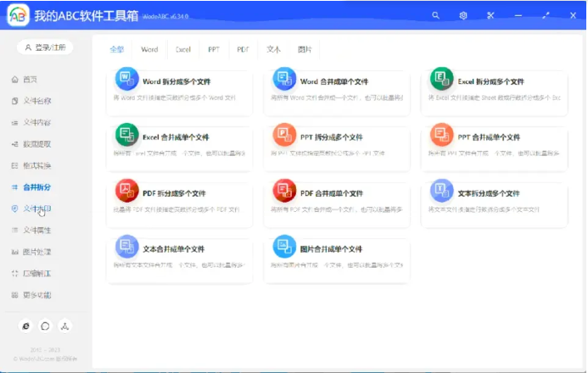The width and height of the screenshot is (588, 373).
Task: Open 文本合并成单个文件 card title
Action: click(x=174, y=249)
